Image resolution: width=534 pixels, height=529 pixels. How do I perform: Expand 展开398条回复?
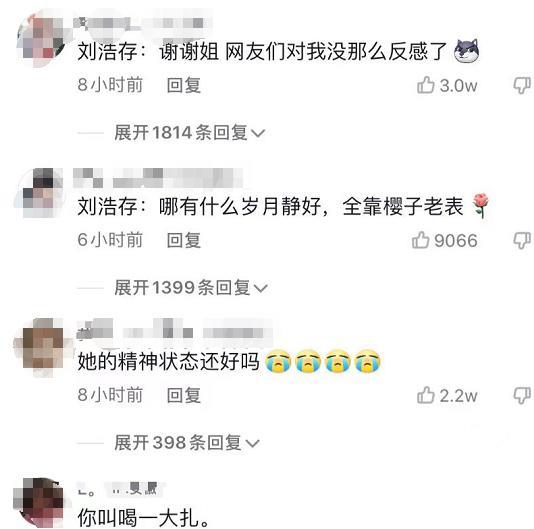pyautogui.click(x=187, y=442)
